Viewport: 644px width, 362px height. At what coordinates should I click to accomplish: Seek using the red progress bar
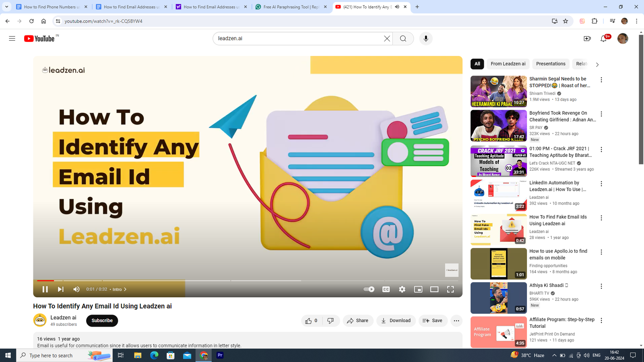pos(121,280)
